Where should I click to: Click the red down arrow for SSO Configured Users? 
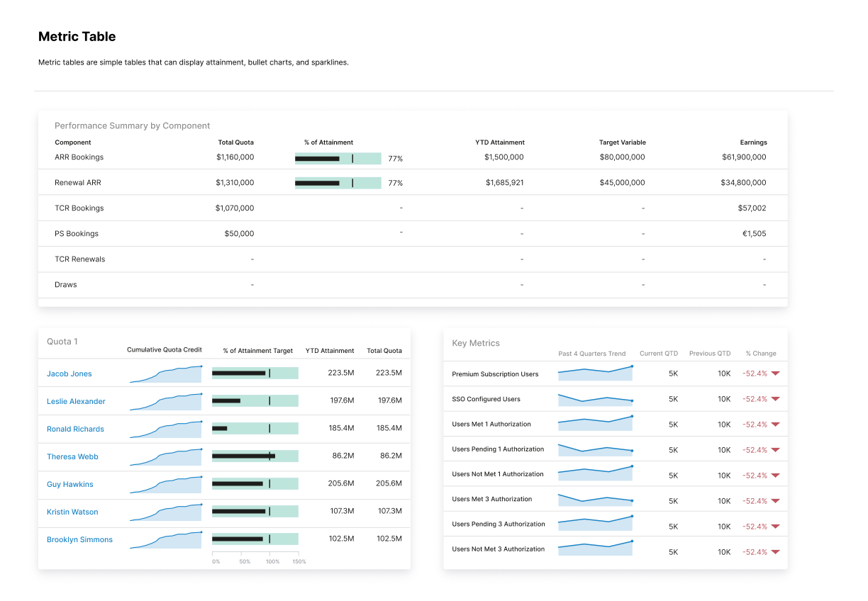[775, 399]
